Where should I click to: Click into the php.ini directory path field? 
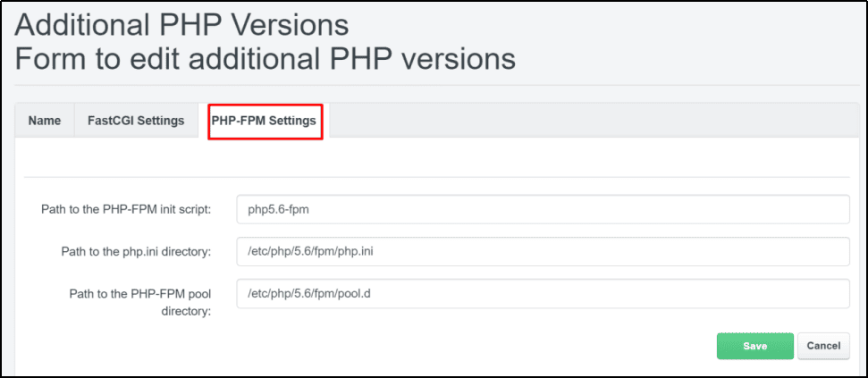point(543,252)
